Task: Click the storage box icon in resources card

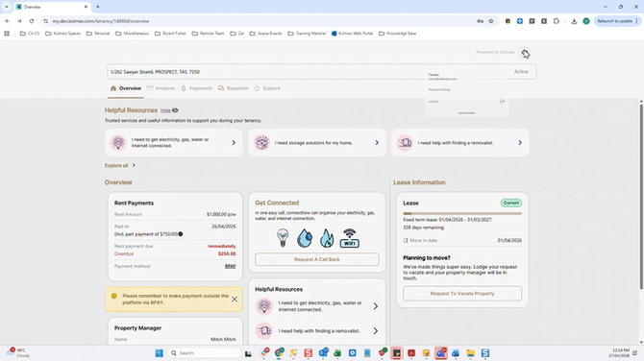Action: point(261,143)
